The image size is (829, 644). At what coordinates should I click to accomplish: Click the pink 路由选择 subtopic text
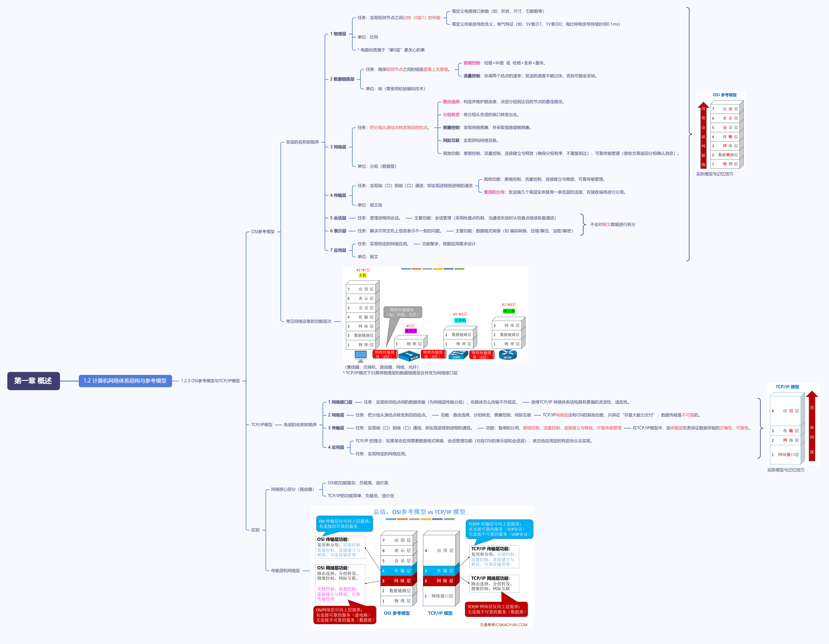click(x=451, y=102)
